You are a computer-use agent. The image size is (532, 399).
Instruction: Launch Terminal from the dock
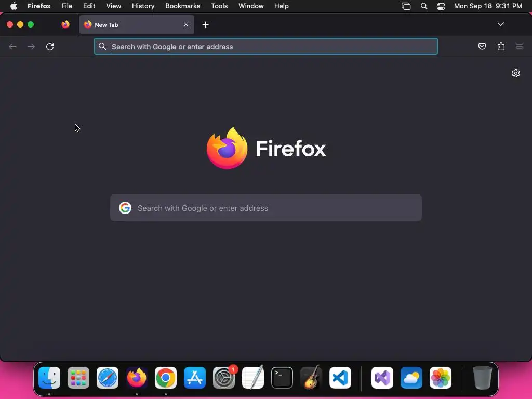tap(282, 378)
